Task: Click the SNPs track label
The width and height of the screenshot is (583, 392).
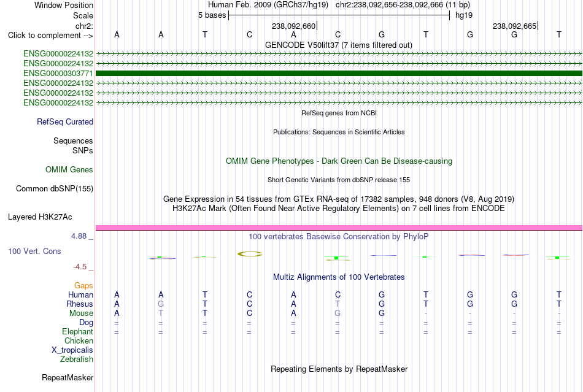Action: (83, 150)
